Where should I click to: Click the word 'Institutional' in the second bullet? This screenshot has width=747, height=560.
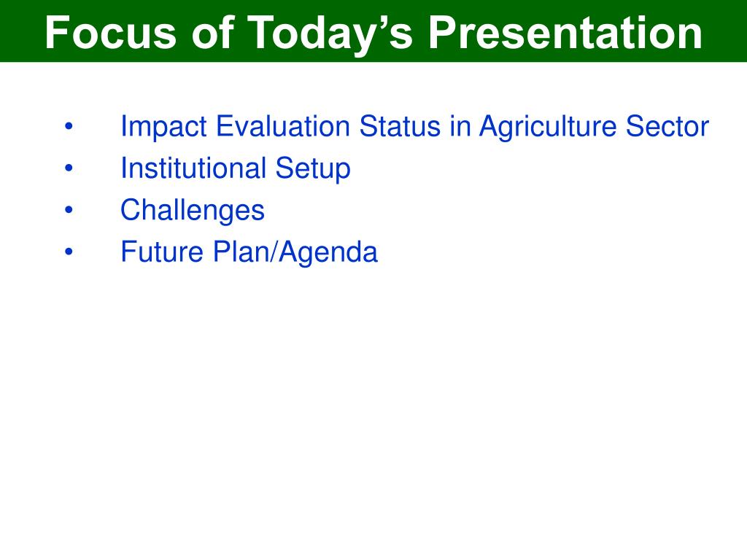pos(193,168)
